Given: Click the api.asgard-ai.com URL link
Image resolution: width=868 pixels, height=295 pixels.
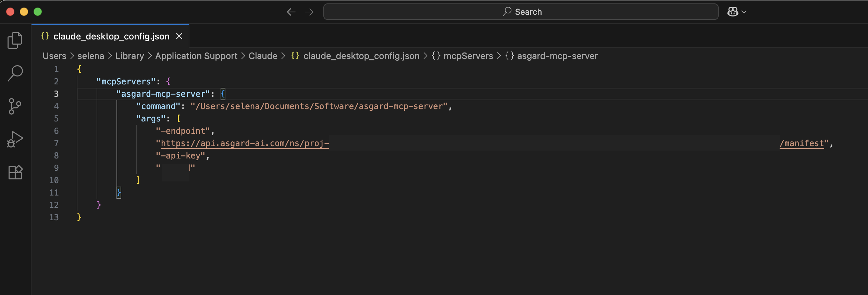Looking at the screenshot, I should click(x=245, y=143).
